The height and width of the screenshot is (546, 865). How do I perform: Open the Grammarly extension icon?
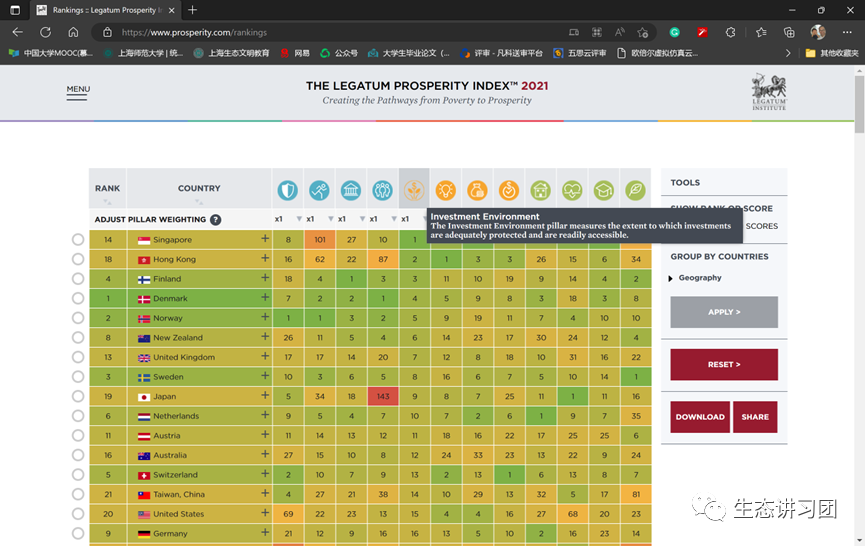(x=674, y=33)
